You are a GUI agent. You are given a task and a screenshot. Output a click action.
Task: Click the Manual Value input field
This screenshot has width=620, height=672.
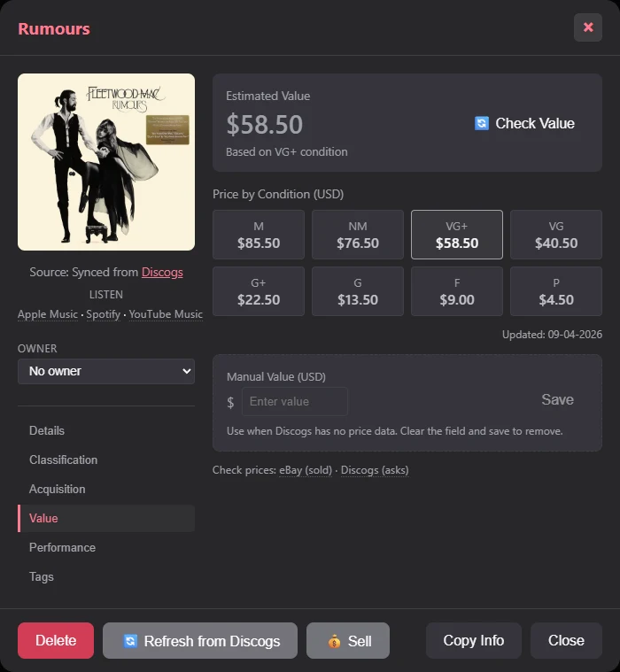[295, 402]
